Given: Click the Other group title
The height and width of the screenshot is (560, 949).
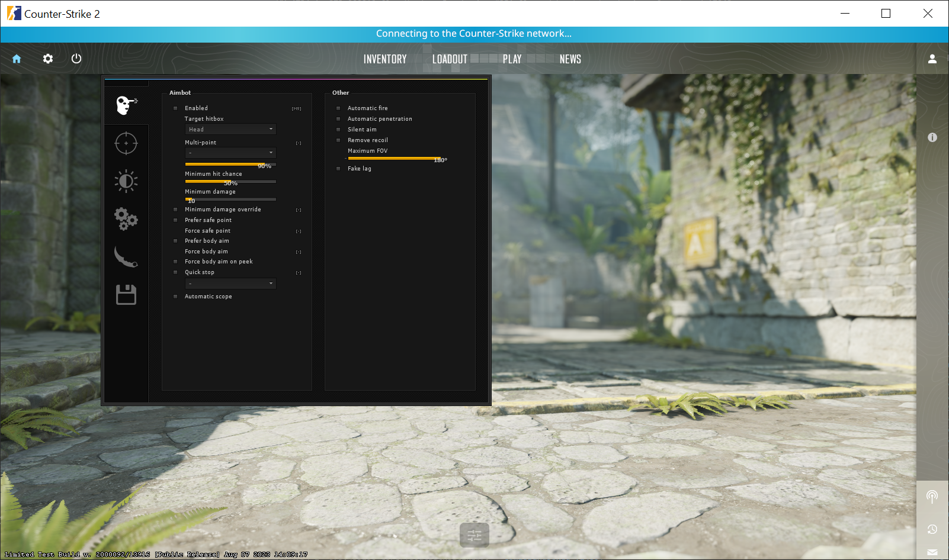Looking at the screenshot, I should 341,93.
